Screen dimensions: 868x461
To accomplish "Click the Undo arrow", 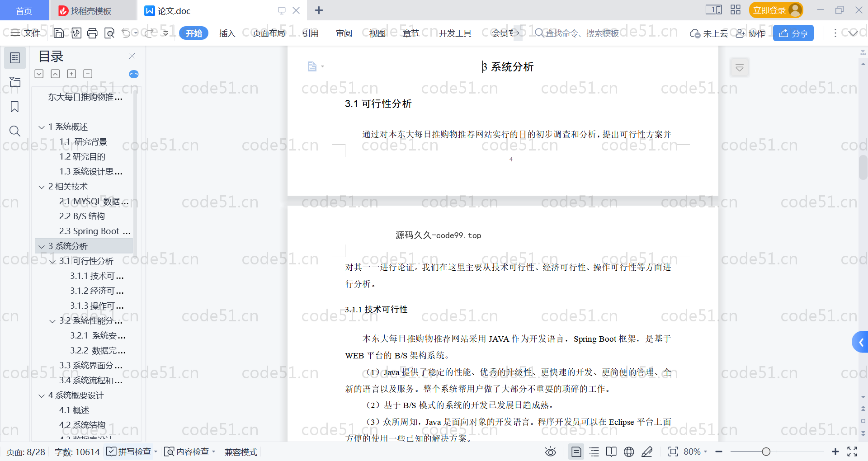I will 126,33.
